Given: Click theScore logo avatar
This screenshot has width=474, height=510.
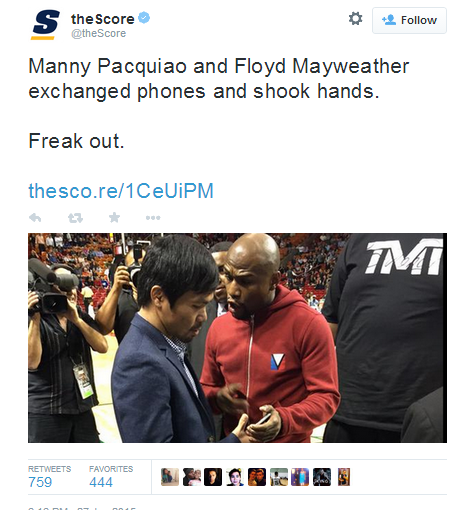Looking at the screenshot, I should [x=46, y=25].
